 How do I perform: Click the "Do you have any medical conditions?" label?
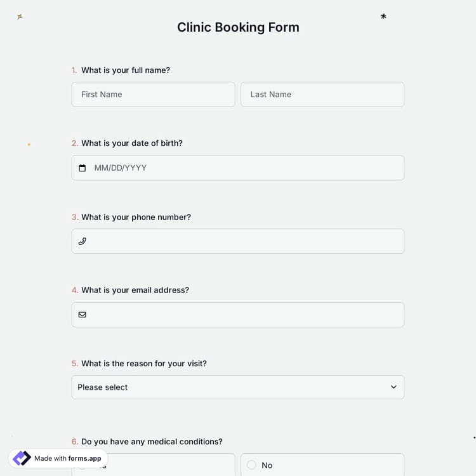[x=152, y=442]
